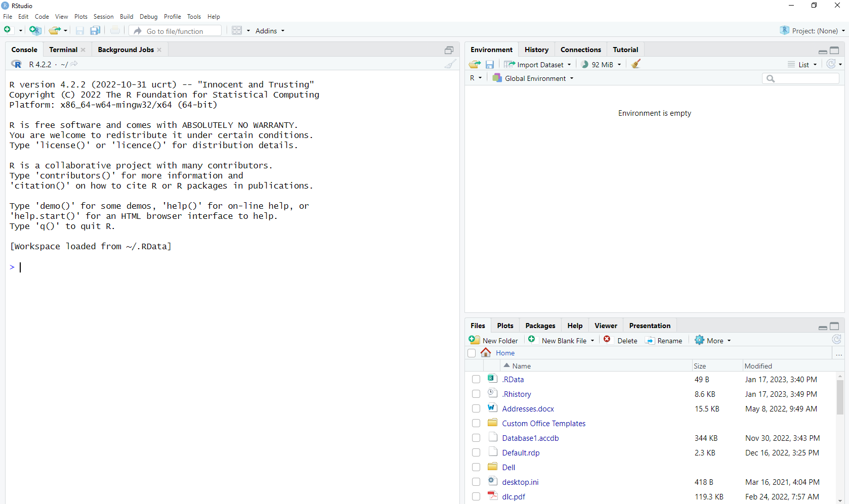Open the More dropdown in Files
This screenshot has height=504, width=849.
pyautogui.click(x=713, y=340)
